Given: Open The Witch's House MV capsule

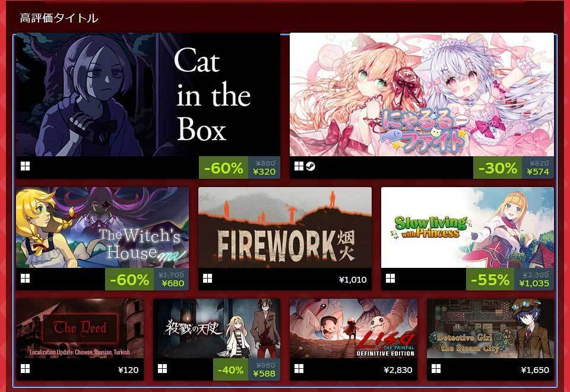Looking at the screenshot, I should pyautogui.click(x=102, y=227).
